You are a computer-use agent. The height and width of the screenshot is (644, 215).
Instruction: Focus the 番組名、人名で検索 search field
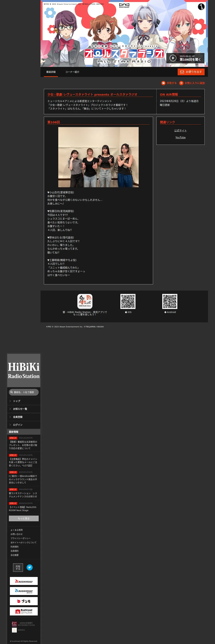[x=24, y=392]
